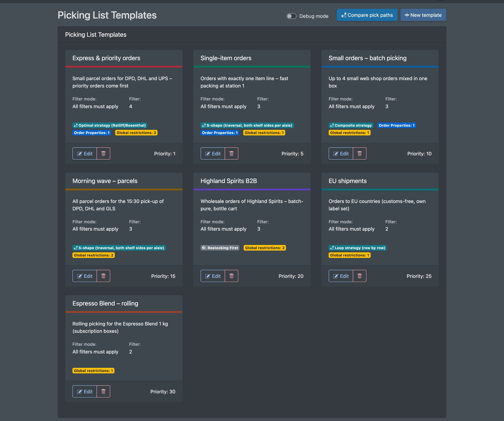
Task: Click the Debug mode label
Action: click(314, 16)
